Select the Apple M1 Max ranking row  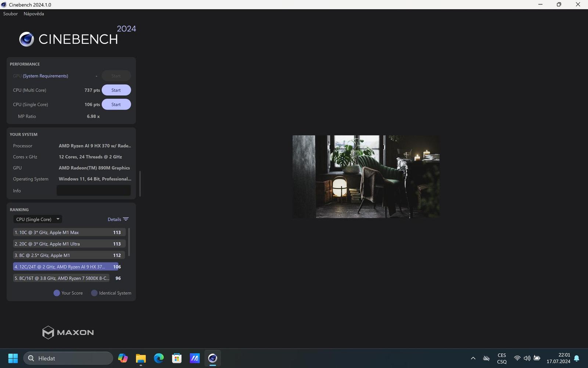(69, 233)
